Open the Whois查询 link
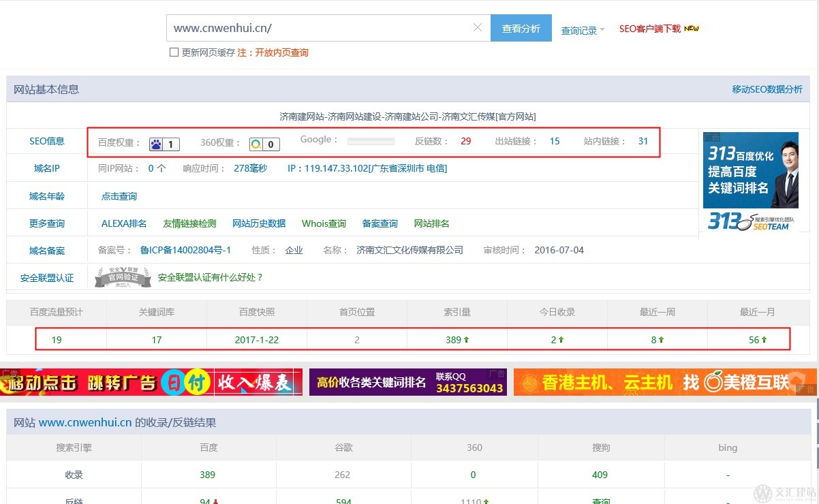This screenshot has width=819, height=504. click(x=324, y=223)
